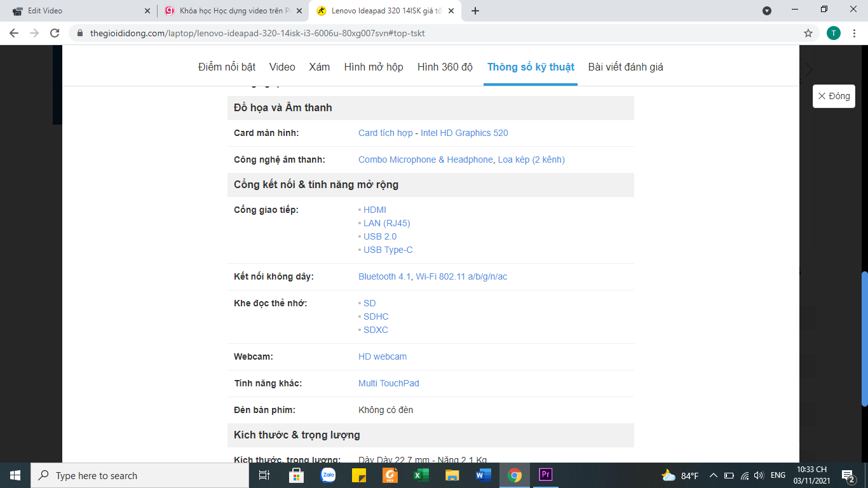
Task: Open the Intel HD Graphics 520 link
Action: click(x=465, y=133)
